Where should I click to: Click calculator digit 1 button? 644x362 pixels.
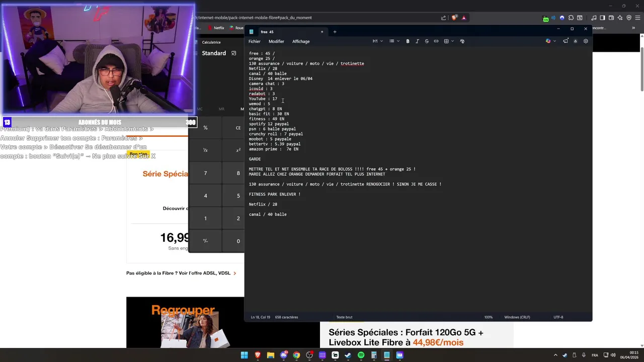(x=205, y=218)
